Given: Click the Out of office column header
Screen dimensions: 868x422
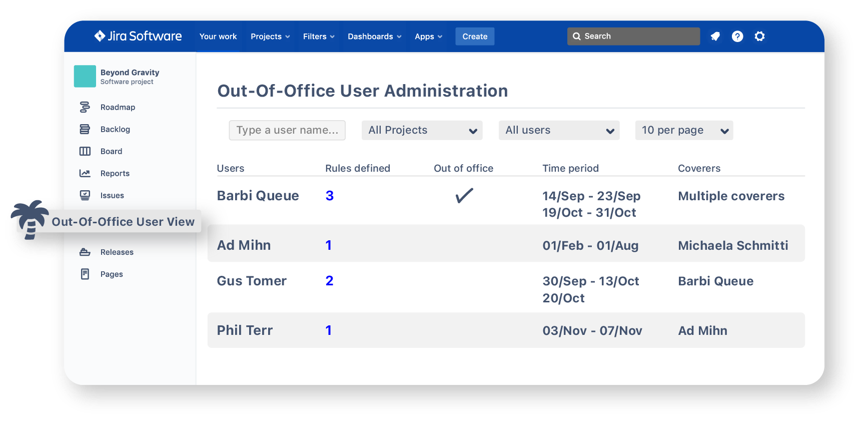Looking at the screenshot, I should [x=463, y=168].
